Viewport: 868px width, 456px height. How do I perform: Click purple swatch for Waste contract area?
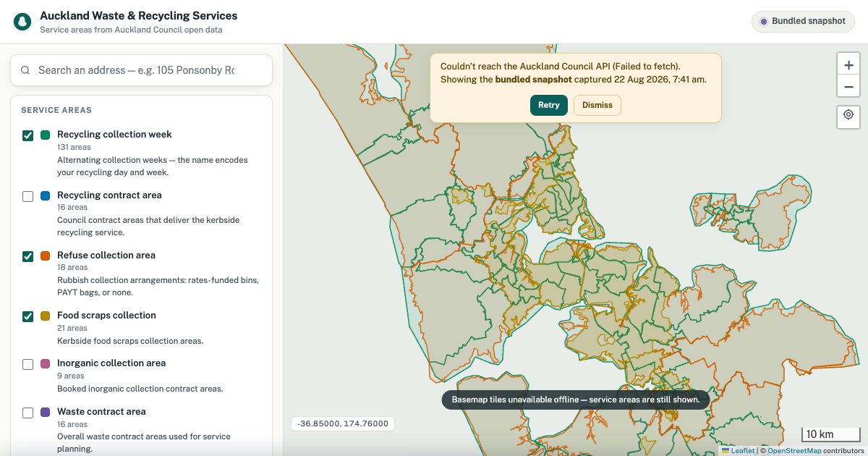[x=45, y=412]
